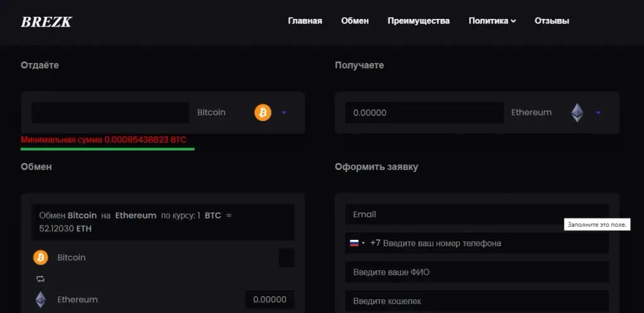Click the Введите кошелек wallet field
The image size is (644, 313).
477,302
